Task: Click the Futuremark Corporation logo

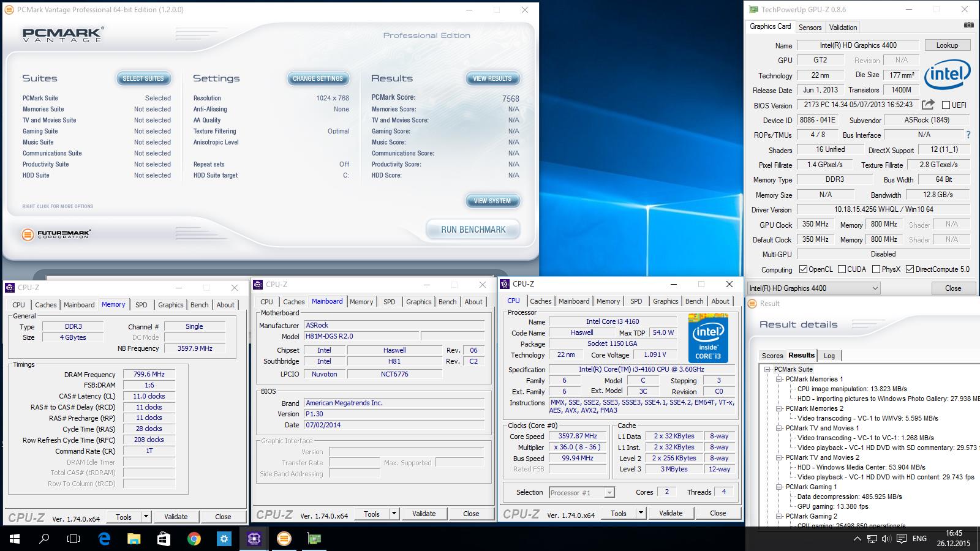Action: 56,234
